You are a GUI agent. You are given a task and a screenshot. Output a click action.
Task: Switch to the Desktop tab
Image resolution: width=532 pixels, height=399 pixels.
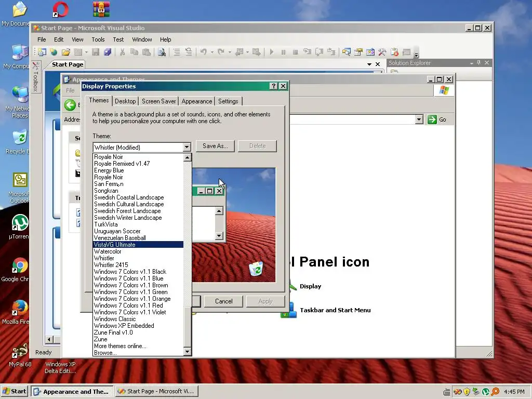(x=125, y=101)
